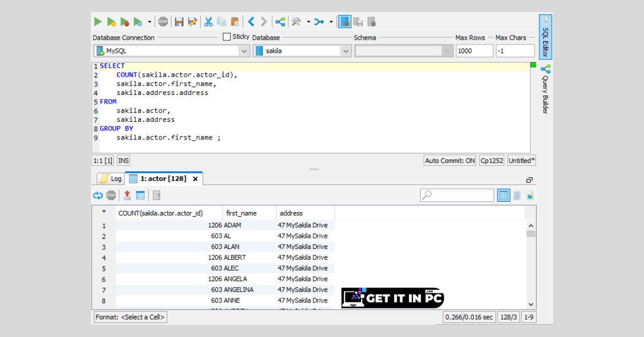The width and height of the screenshot is (644, 337).
Task: Click the Max Chars field showing -1
Action: (x=515, y=51)
